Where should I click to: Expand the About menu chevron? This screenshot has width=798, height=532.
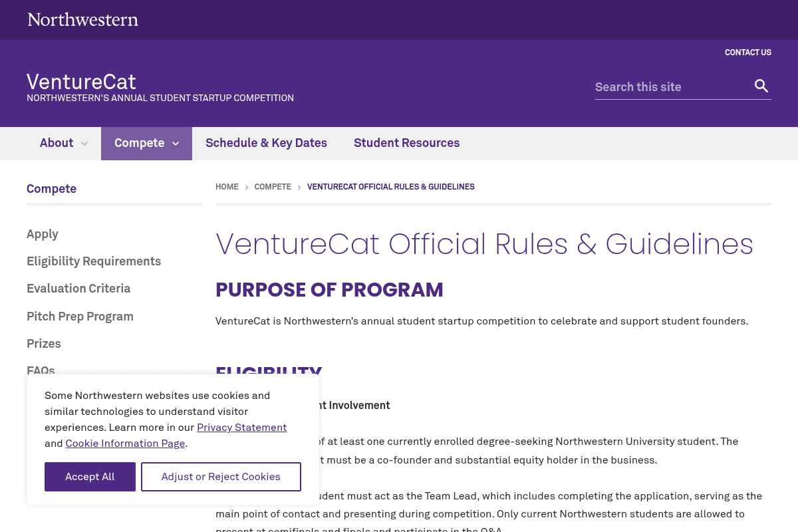(x=84, y=144)
